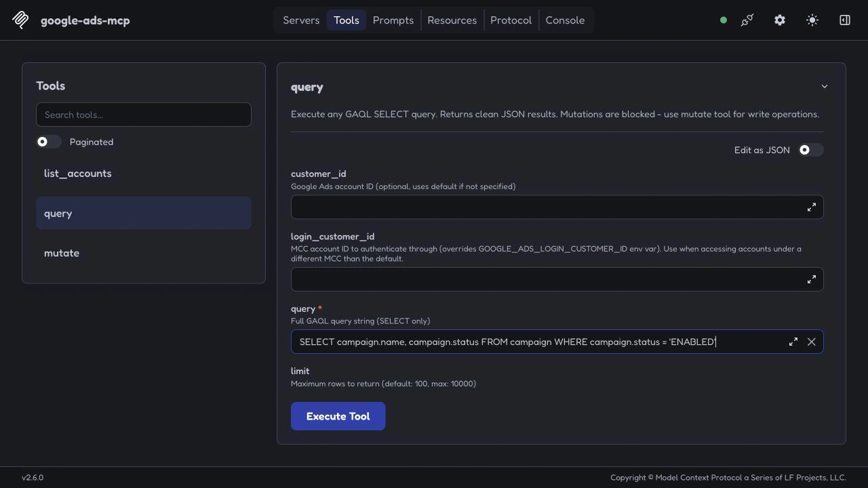Image resolution: width=868 pixels, height=488 pixels.
Task: Open the Resources tab
Action: pyautogui.click(x=452, y=20)
